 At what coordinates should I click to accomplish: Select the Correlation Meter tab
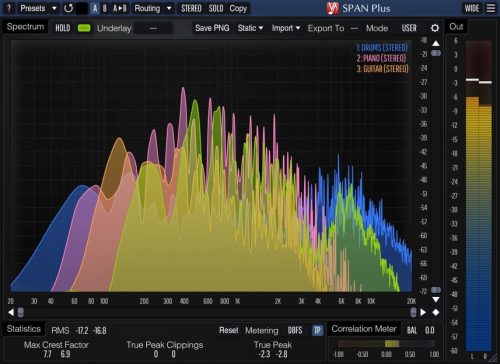click(x=364, y=329)
